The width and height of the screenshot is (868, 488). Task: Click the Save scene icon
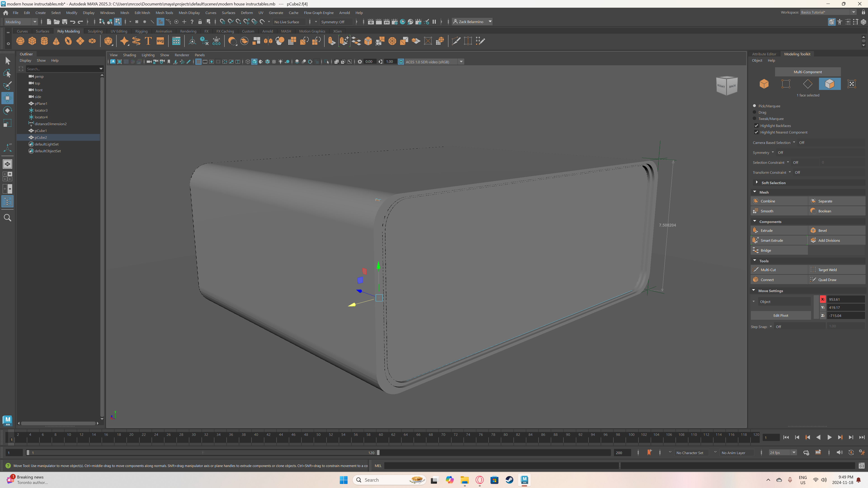tap(65, 22)
